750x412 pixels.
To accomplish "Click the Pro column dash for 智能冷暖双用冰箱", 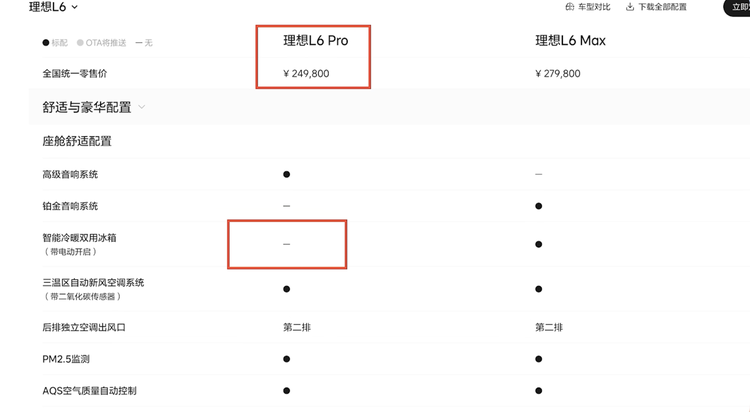I will [287, 244].
